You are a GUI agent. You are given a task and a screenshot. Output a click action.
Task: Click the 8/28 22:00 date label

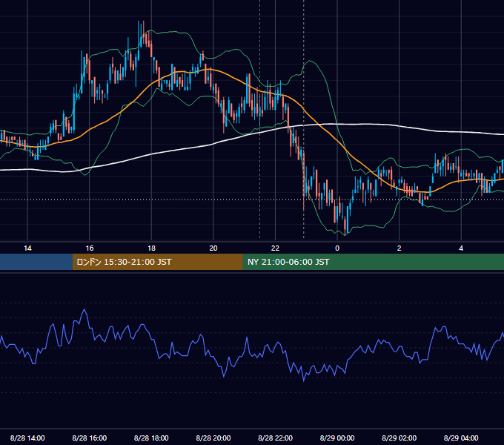(x=276, y=438)
